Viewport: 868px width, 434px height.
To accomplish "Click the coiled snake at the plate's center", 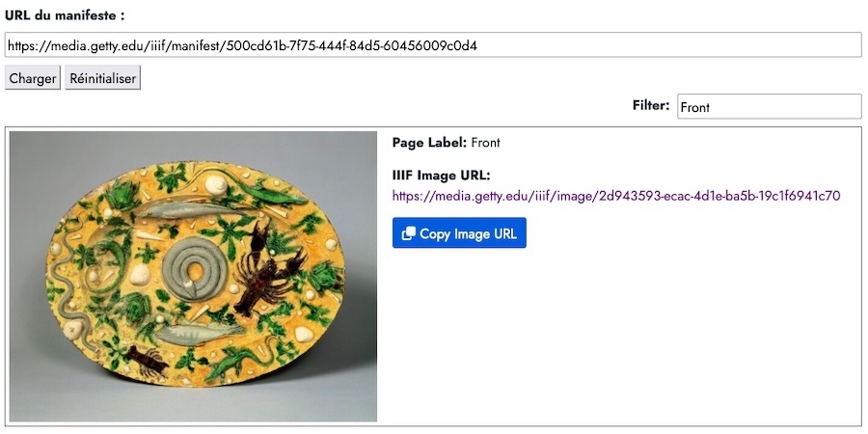I will pyautogui.click(x=195, y=267).
